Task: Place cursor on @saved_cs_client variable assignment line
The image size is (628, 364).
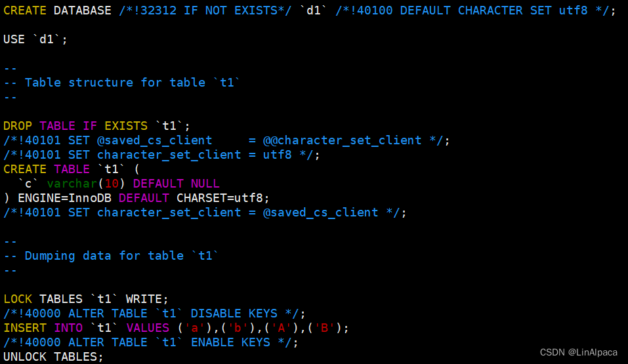Action: click(x=226, y=140)
